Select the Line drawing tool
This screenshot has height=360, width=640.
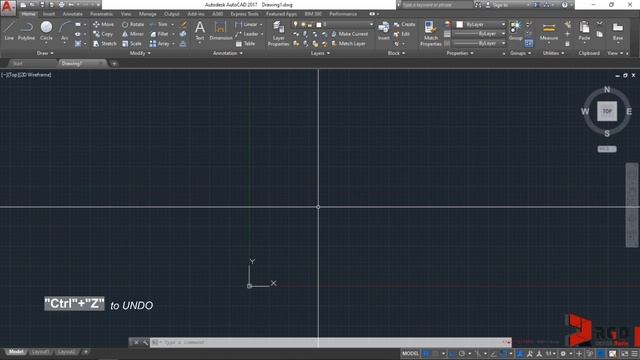pyautogui.click(x=9, y=31)
